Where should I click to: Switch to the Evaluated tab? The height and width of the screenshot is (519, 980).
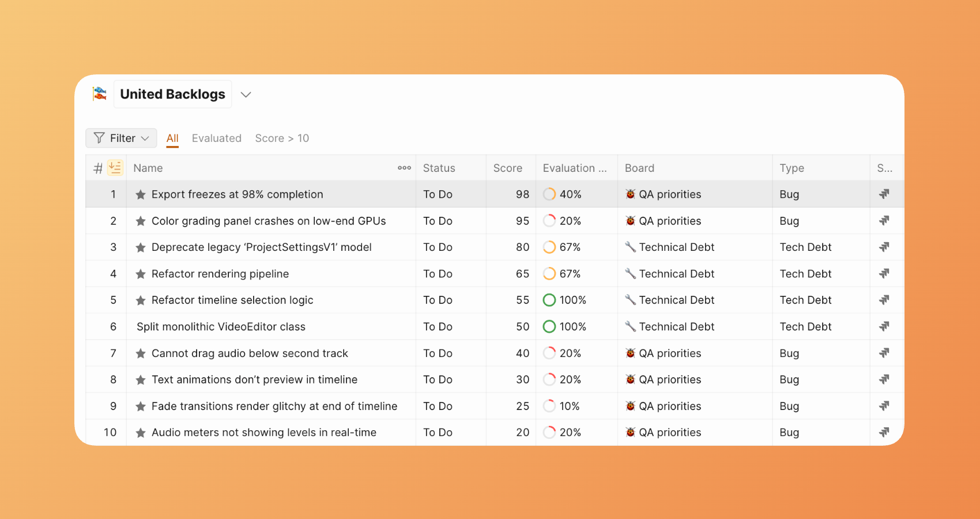[216, 138]
